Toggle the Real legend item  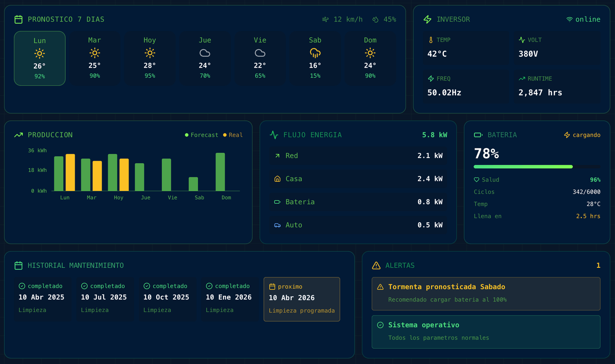pos(233,135)
